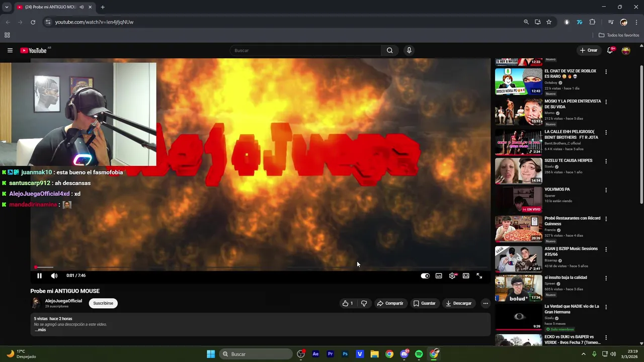Open the EL CHAT DE VOZ DE ROBLOX thumbnail
The image size is (644, 362).
(519, 81)
